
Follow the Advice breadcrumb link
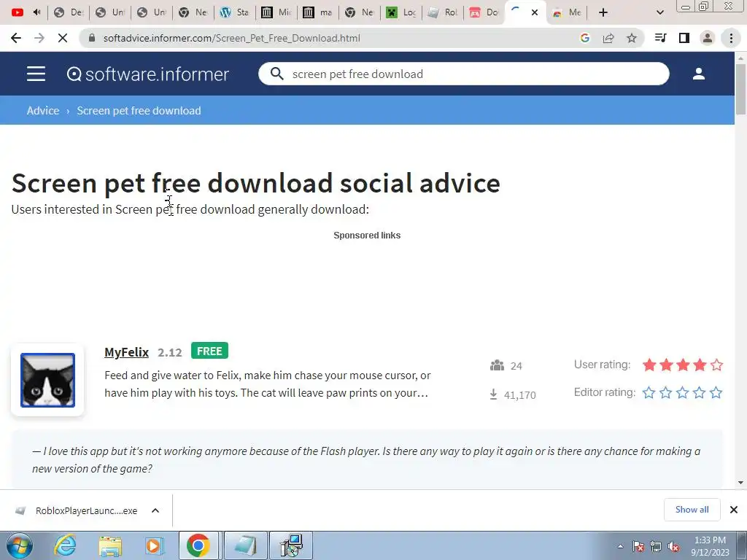point(43,111)
